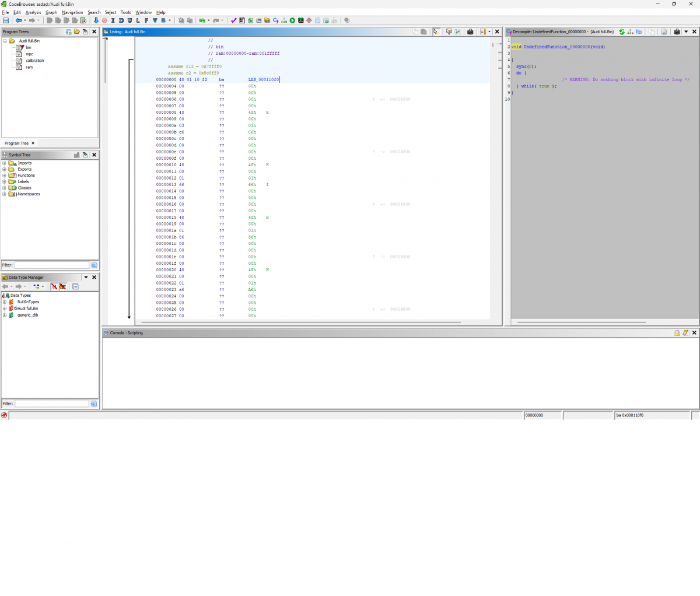Click the purple checkmark bookmarks icon
This screenshot has height=596, width=700.
point(233,20)
